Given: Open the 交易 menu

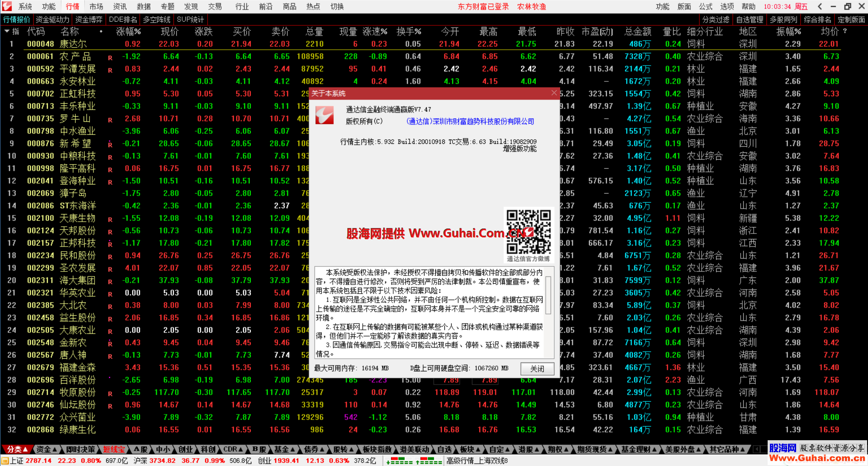Looking at the screenshot, I should (x=215, y=6).
